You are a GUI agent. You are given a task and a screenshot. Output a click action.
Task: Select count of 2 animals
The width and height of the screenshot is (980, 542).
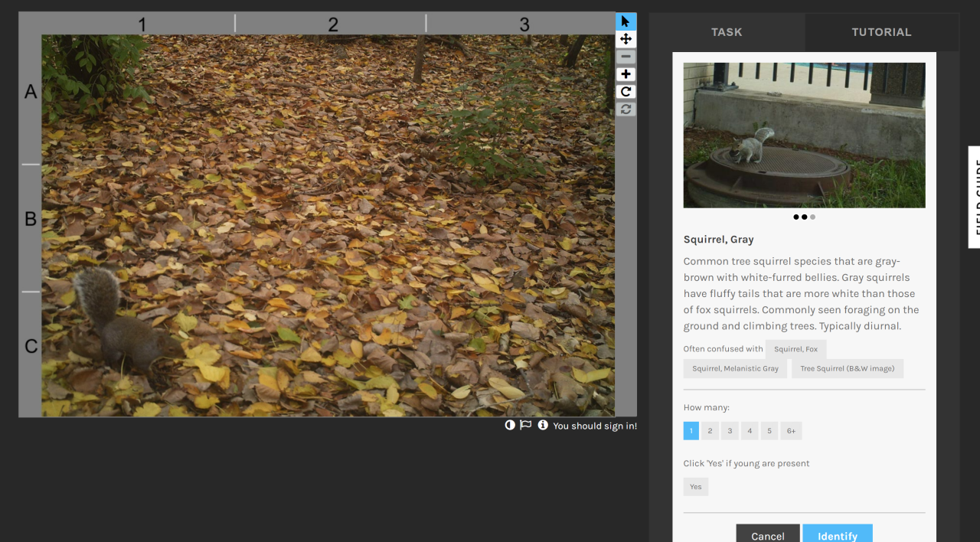(x=710, y=431)
